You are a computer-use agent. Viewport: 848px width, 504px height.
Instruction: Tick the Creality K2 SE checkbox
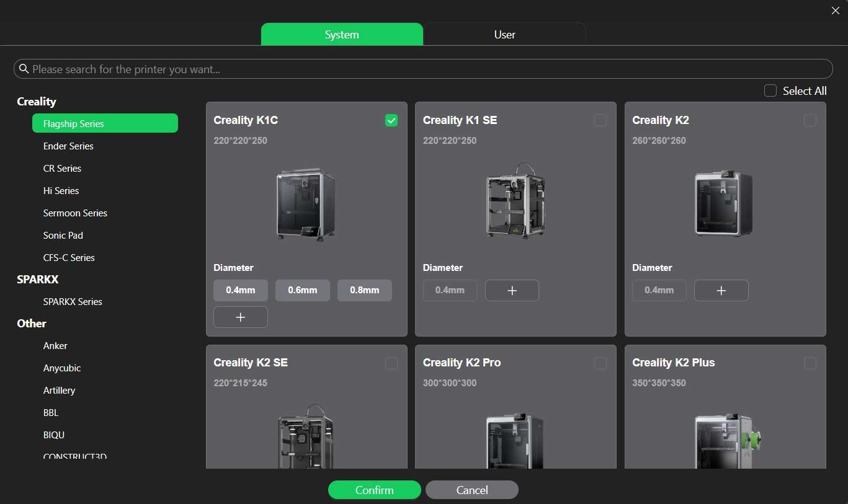coord(391,363)
